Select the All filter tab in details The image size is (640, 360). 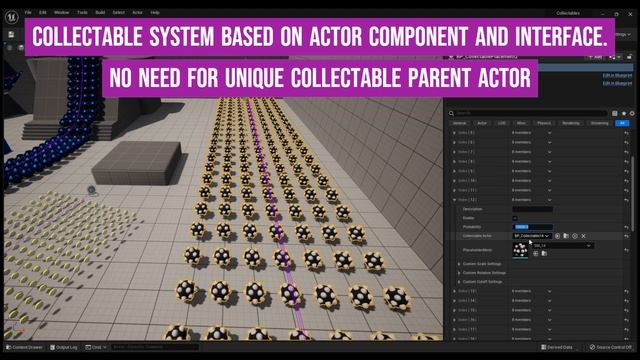pos(622,123)
